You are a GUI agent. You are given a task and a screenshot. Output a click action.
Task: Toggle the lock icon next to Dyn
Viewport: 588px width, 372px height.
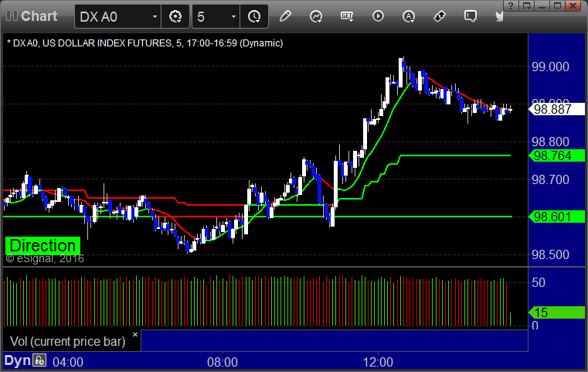point(39,360)
